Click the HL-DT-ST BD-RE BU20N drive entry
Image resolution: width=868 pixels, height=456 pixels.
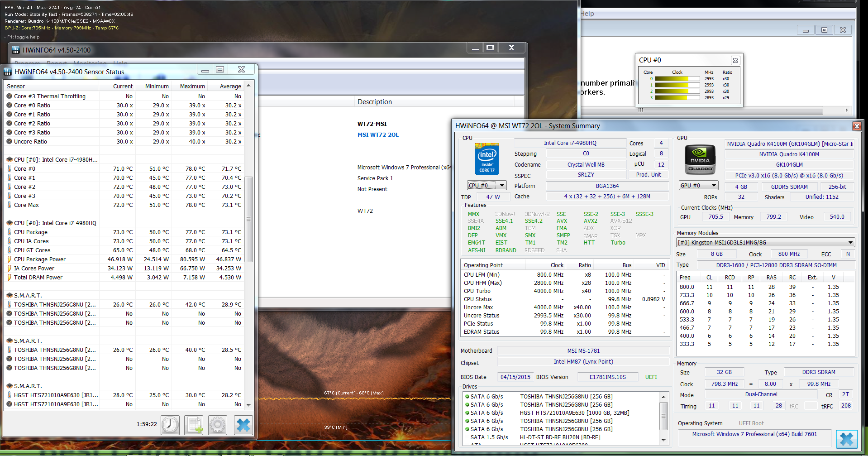click(560, 437)
